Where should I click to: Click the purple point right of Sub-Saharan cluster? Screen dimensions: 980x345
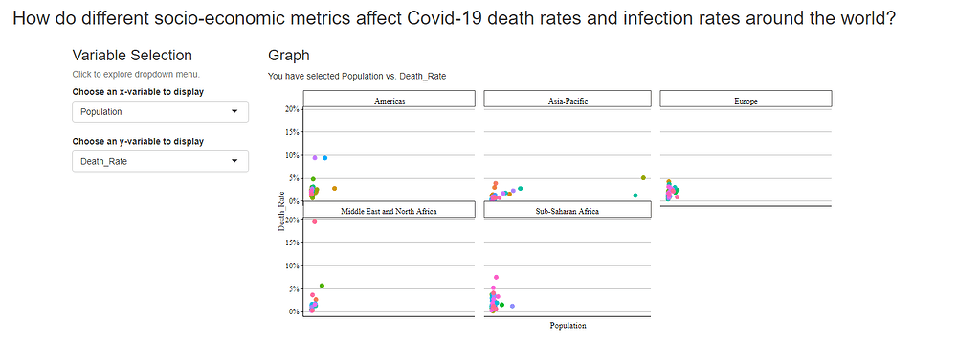[513, 306]
